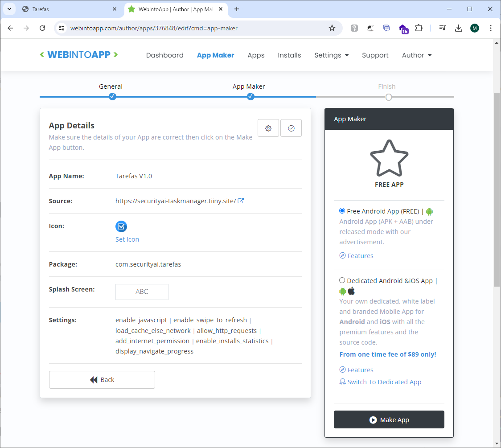Click the green Android icon under Dedicated App
Screen dimensions: 501x448
(x=342, y=291)
